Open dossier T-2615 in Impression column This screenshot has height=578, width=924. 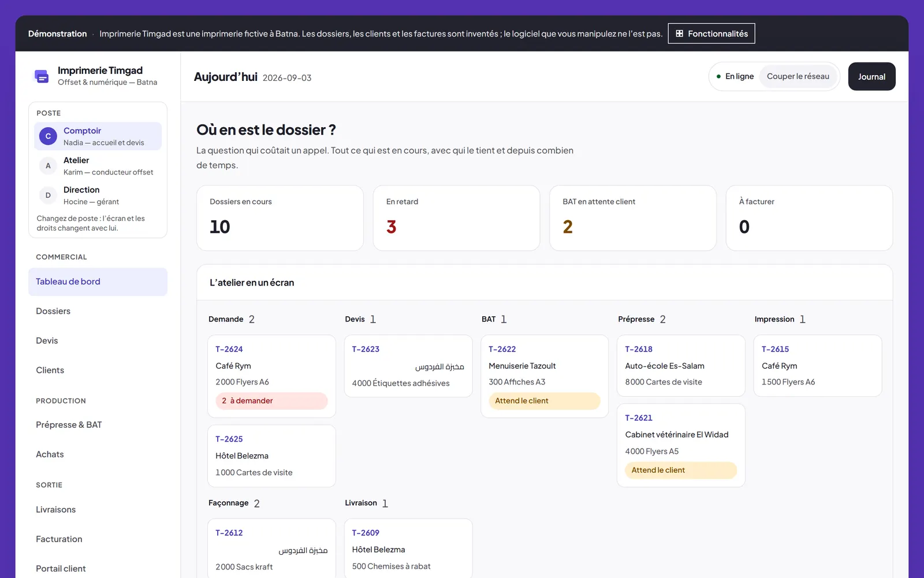[x=818, y=366]
